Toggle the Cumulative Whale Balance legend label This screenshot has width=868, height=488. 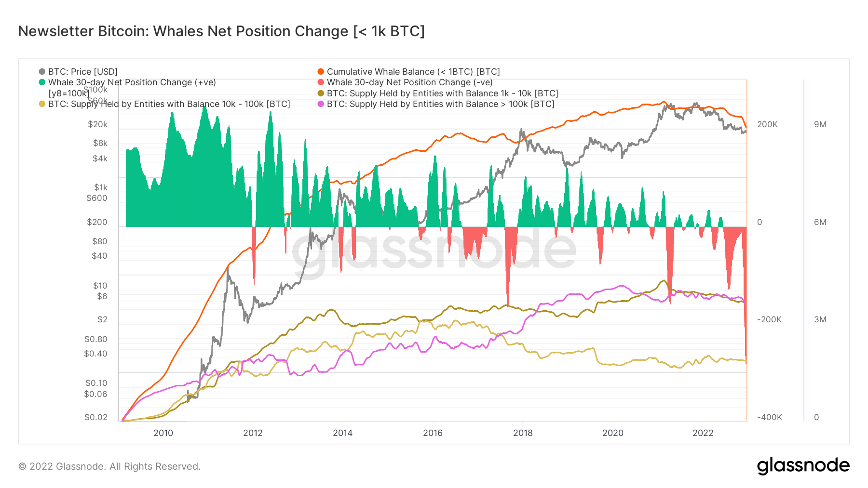pyautogui.click(x=413, y=72)
